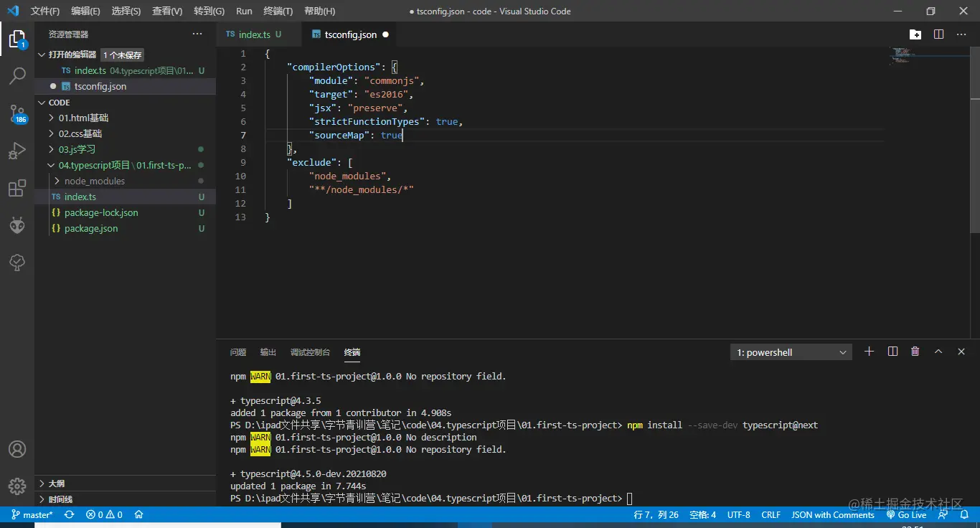Open the Manage gear icon
This screenshot has width=980, height=528.
coord(17,486)
